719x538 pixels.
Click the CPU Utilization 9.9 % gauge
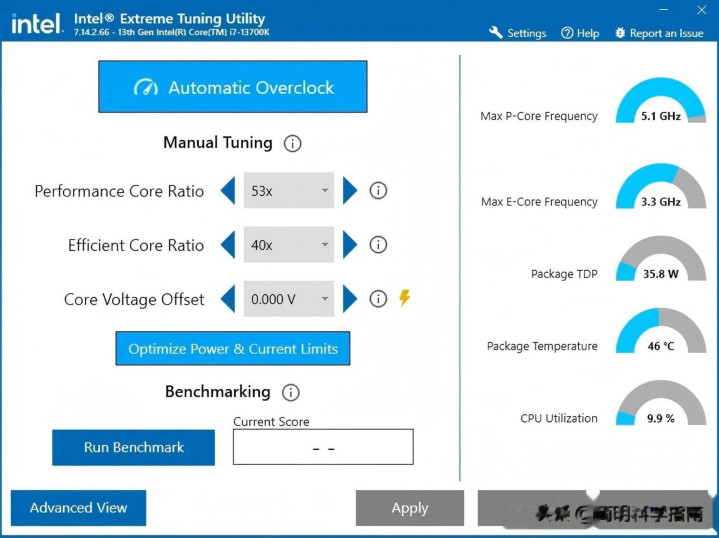(x=661, y=402)
